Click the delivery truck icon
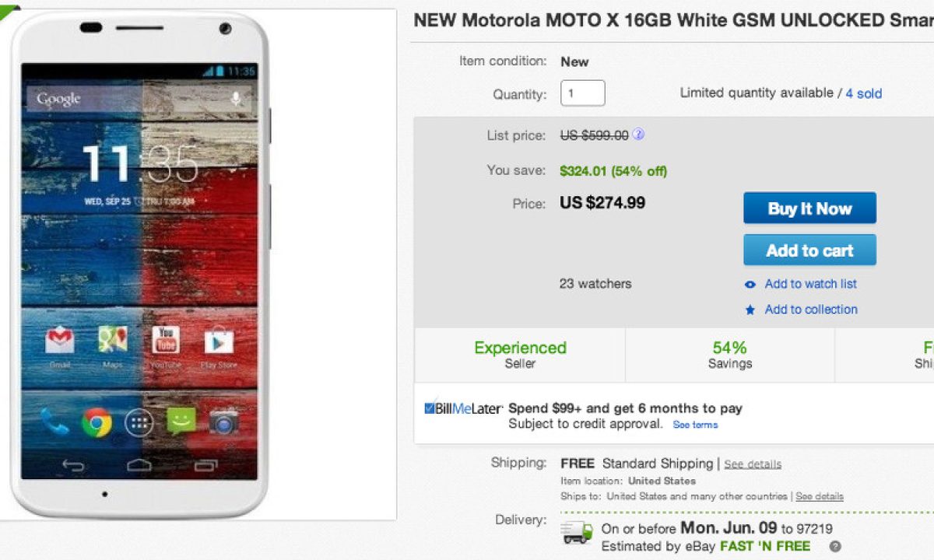 577,534
